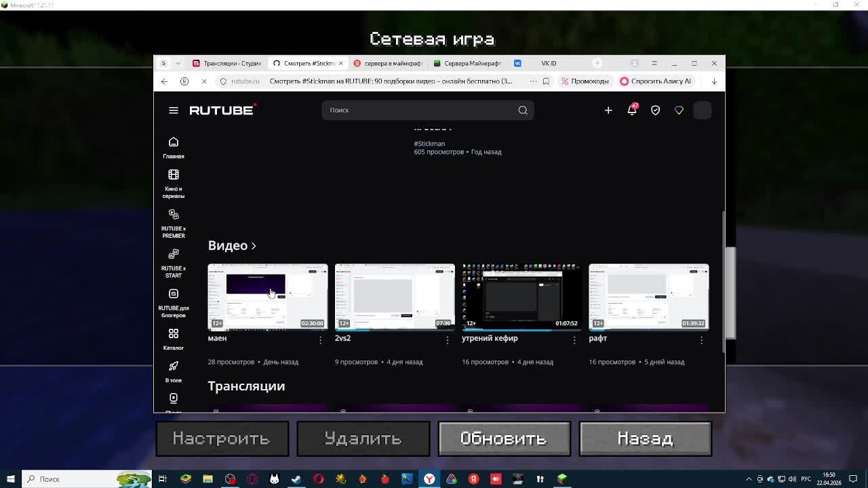Open the Steam taskbar icon
The width and height of the screenshot is (868, 488).
(296, 479)
